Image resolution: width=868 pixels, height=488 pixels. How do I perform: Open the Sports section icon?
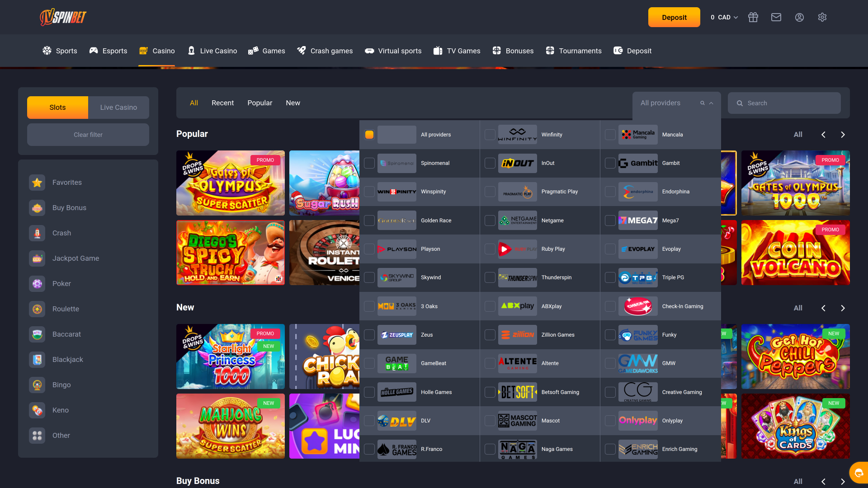click(x=47, y=51)
